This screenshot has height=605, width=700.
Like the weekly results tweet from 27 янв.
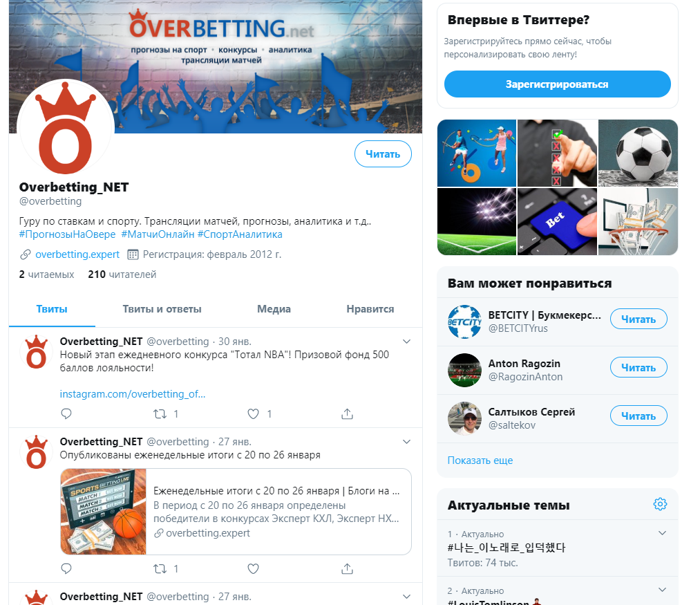(253, 569)
